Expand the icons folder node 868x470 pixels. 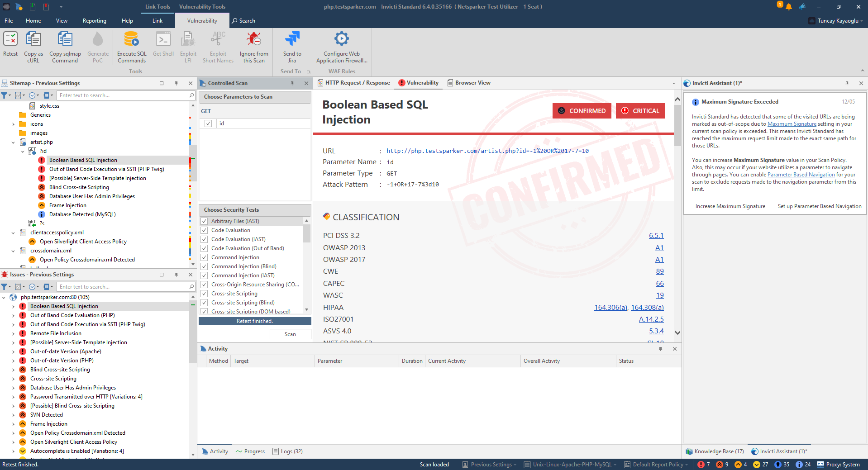(13, 124)
